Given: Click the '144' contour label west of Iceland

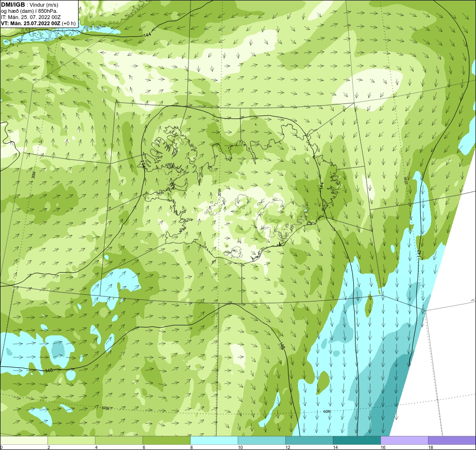Looking at the screenshot, I should point(143,164).
